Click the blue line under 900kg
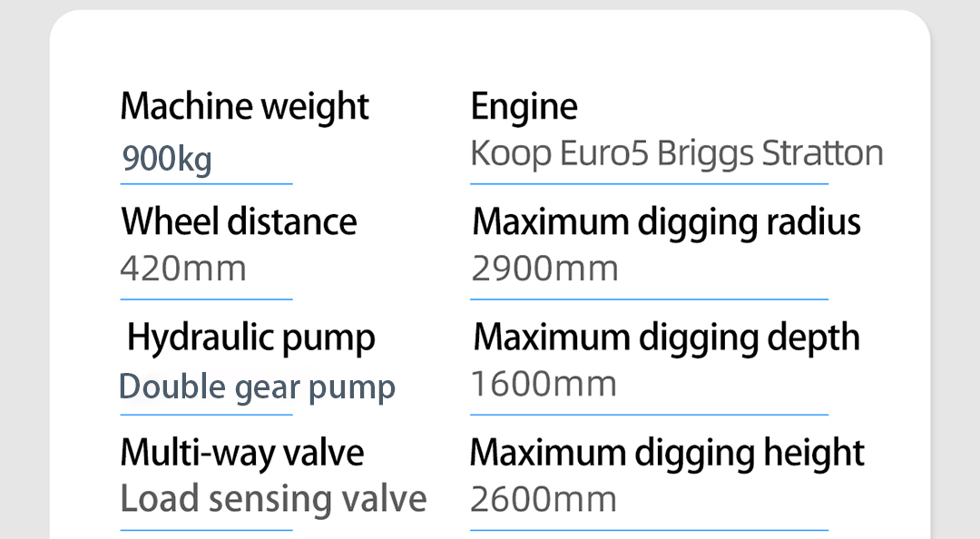This screenshot has height=539, width=980. [x=206, y=184]
